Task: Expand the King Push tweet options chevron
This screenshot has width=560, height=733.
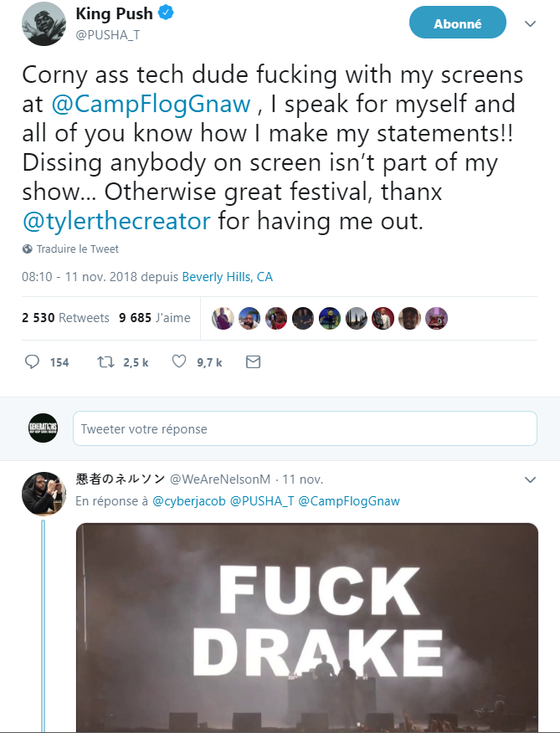Action: pyautogui.click(x=530, y=24)
